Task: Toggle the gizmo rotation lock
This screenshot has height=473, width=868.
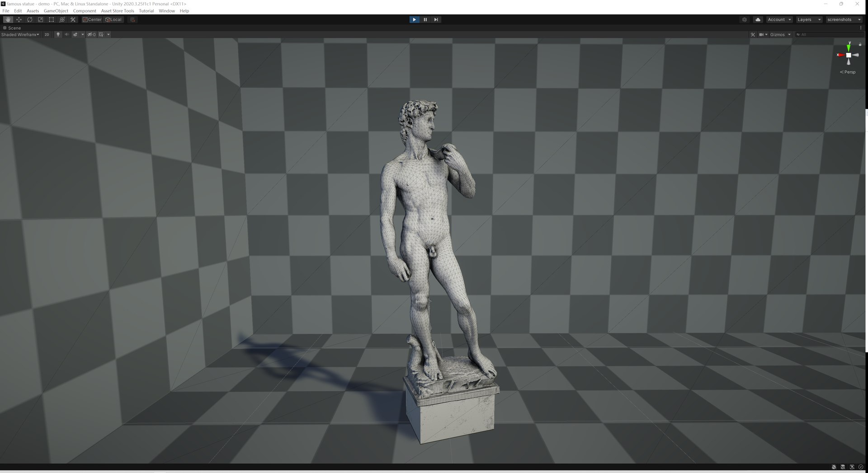Action: coord(860,44)
